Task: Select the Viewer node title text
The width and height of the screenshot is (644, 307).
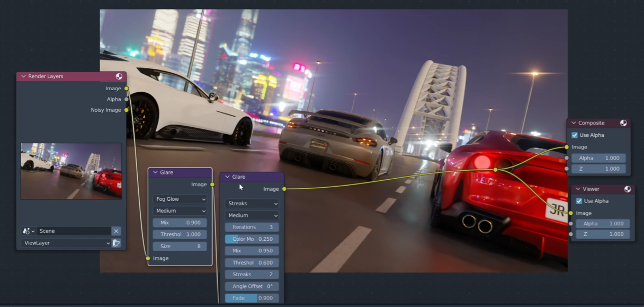Action: [x=591, y=189]
